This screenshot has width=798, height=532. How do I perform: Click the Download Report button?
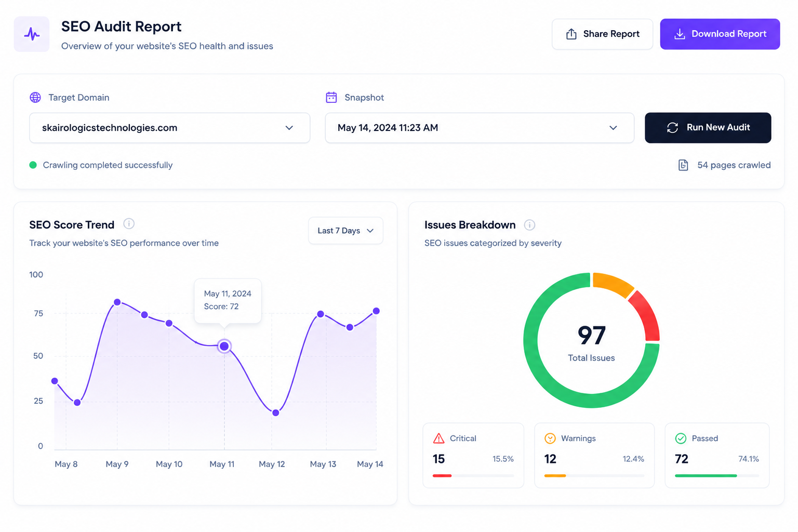point(720,34)
